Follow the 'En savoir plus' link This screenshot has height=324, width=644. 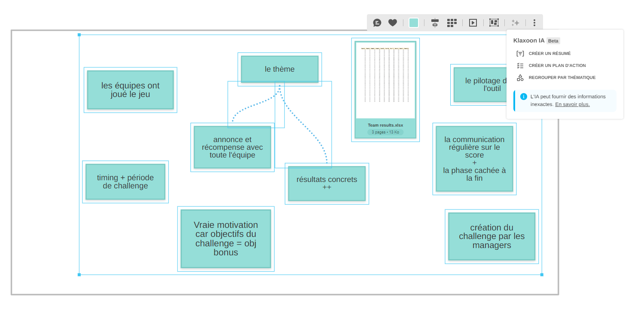572,104
